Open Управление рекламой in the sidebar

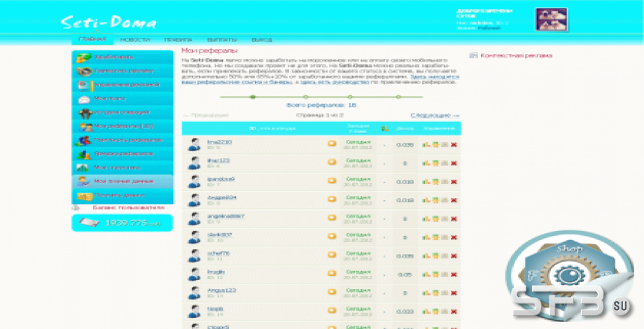tap(122, 85)
